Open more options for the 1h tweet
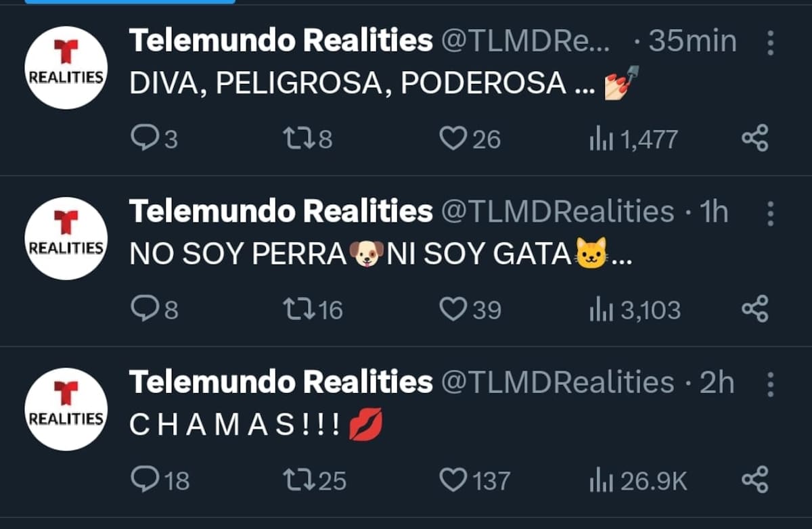 [x=770, y=213]
